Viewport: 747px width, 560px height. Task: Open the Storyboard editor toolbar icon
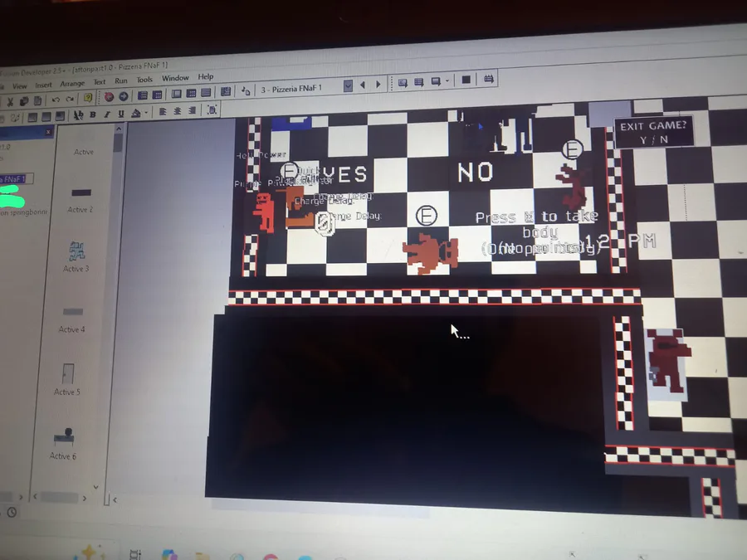pyautogui.click(x=143, y=95)
